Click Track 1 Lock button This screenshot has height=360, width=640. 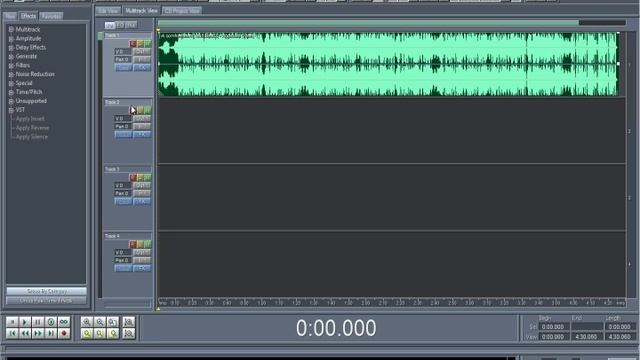tap(123, 67)
